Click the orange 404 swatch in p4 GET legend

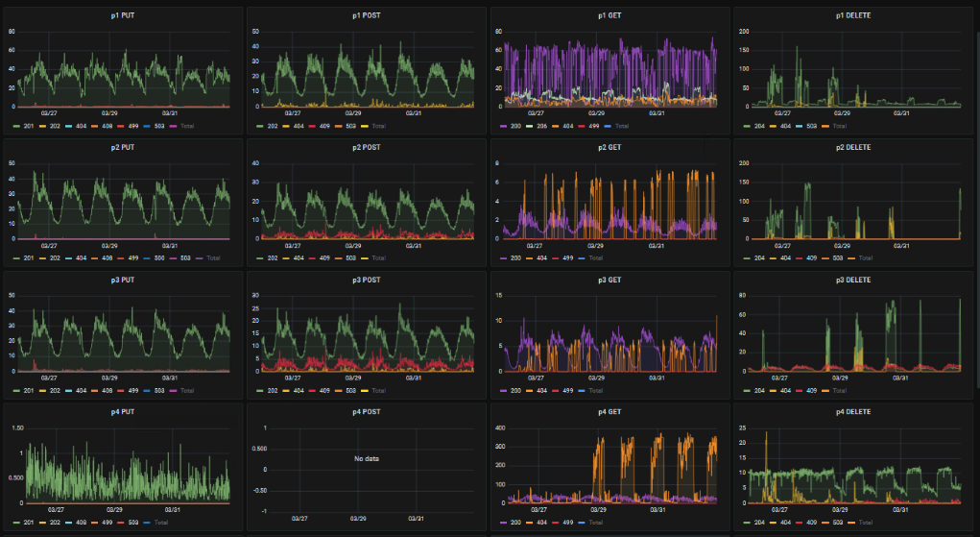(x=530, y=522)
